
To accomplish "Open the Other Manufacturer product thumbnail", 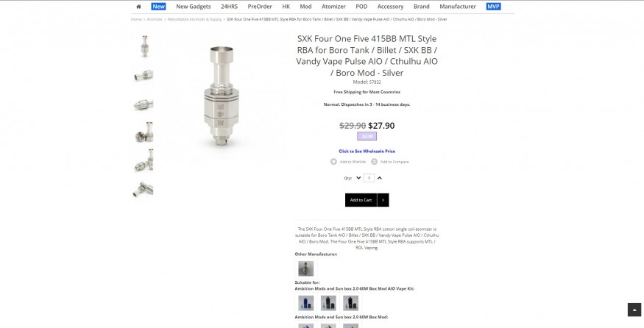I will [305, 268].
